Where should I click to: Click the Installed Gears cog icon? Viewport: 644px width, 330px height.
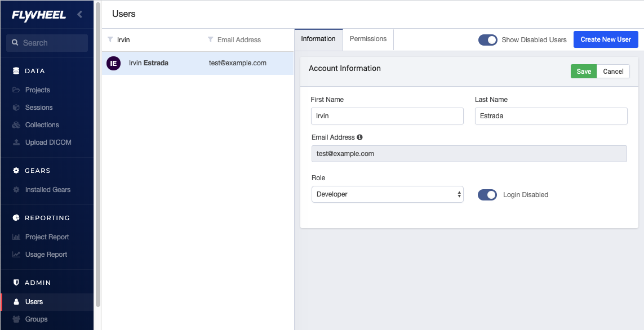16,190
